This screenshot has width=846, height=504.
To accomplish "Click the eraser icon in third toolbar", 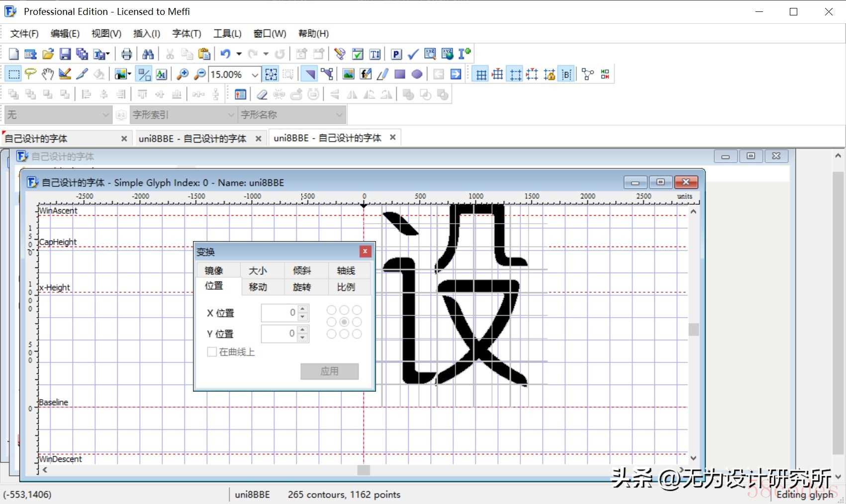I will pyautogui.click(x=262, y=94).
